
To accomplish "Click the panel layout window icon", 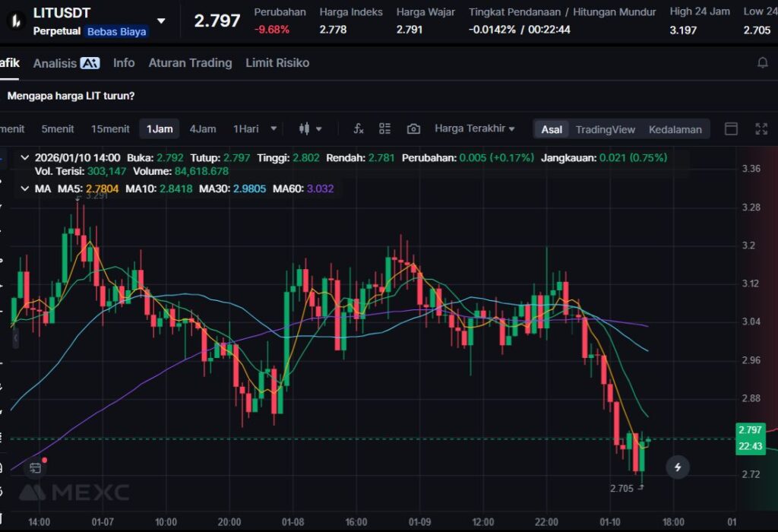I will point(731,128).
